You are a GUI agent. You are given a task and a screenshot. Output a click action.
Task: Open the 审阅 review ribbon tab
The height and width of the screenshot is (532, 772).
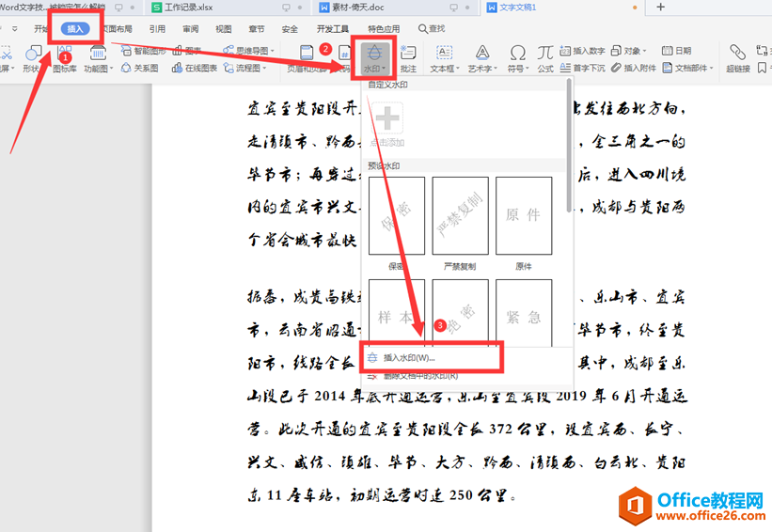pos(191,29)
